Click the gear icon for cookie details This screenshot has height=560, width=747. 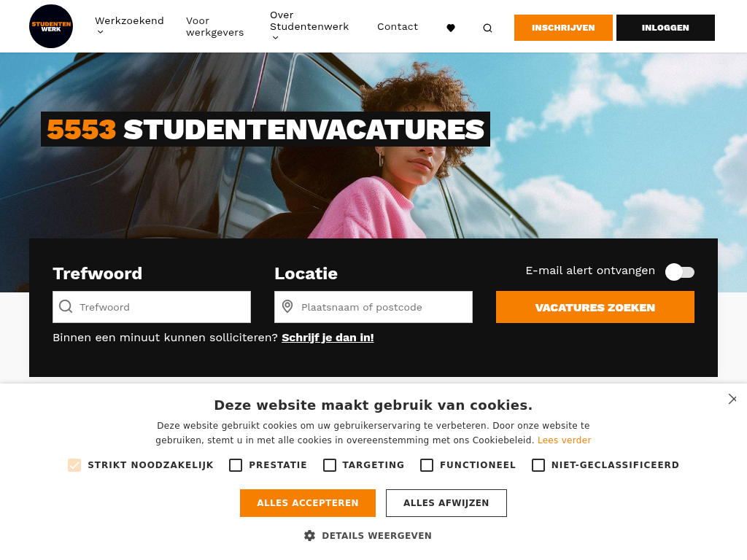coord(309,536)
